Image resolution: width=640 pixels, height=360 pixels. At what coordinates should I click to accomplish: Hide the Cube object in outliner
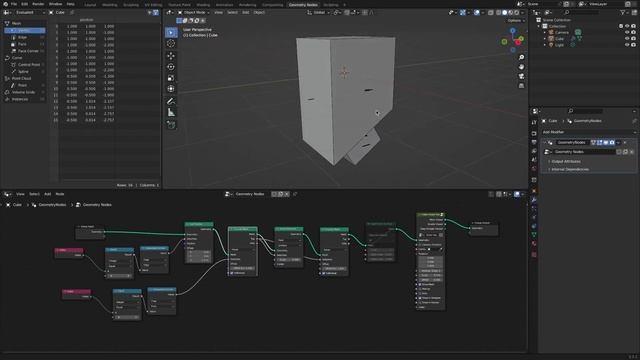pyautogui.click(x=627, y=38)
